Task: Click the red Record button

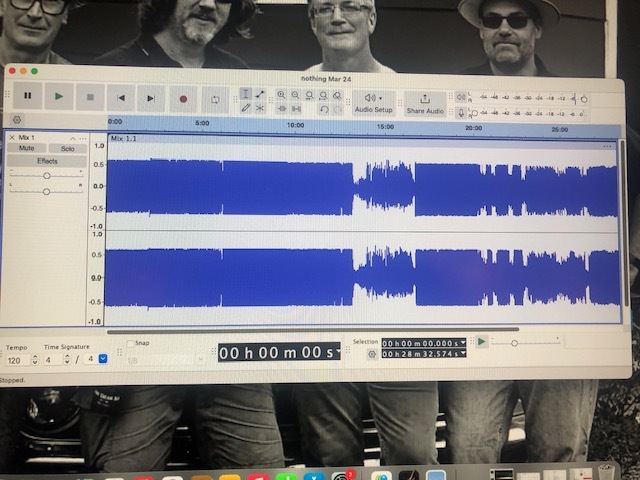Action: (183, 99)
